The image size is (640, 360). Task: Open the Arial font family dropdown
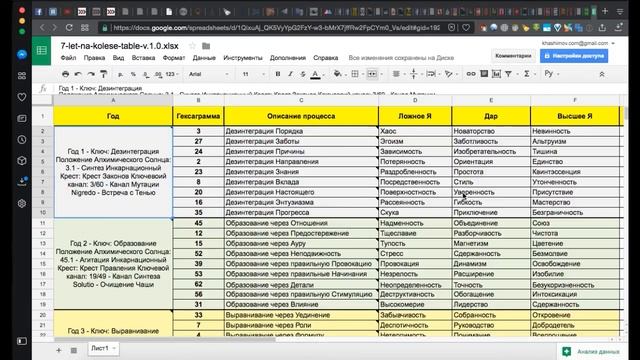coord(208,74)
